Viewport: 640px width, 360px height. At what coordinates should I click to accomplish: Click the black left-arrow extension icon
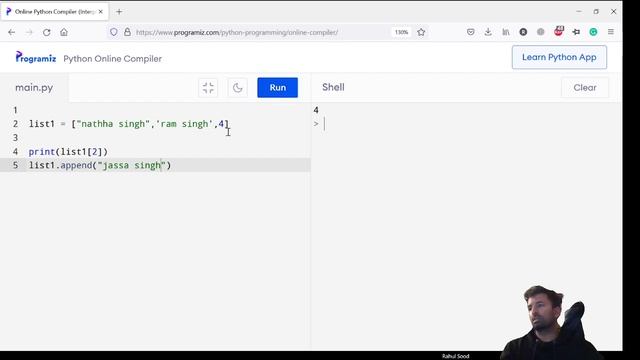click(576, 32)
